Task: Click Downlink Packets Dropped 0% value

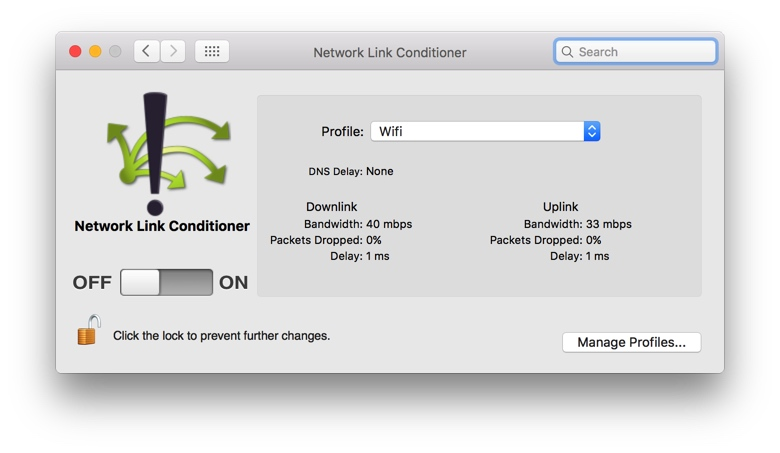Action: pos(374,240)
